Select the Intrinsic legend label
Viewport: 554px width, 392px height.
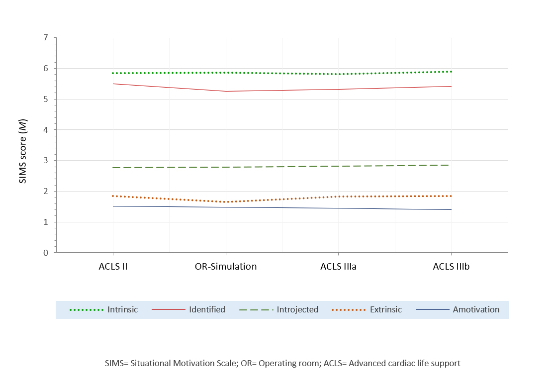[x=122, y=309]
